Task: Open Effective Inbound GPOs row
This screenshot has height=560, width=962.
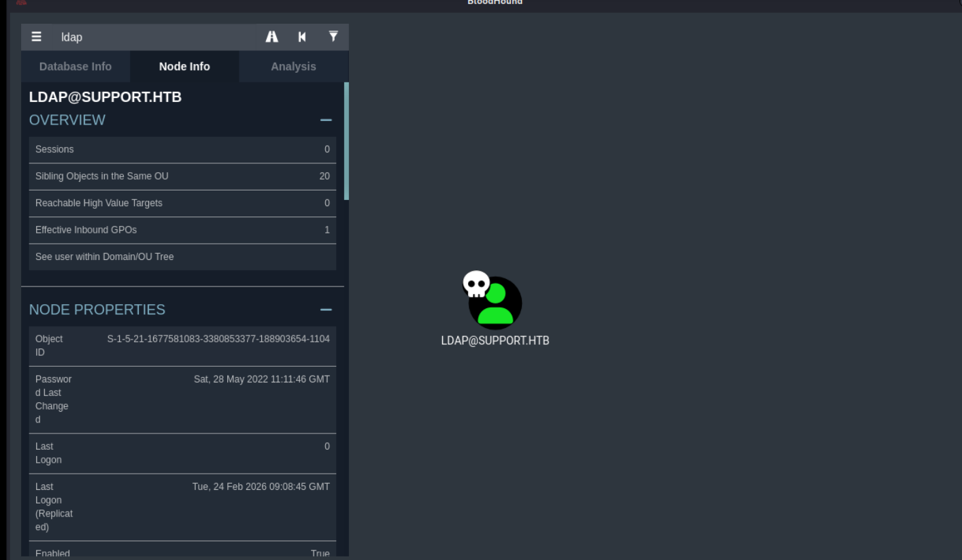Action: tap(182, 230)
